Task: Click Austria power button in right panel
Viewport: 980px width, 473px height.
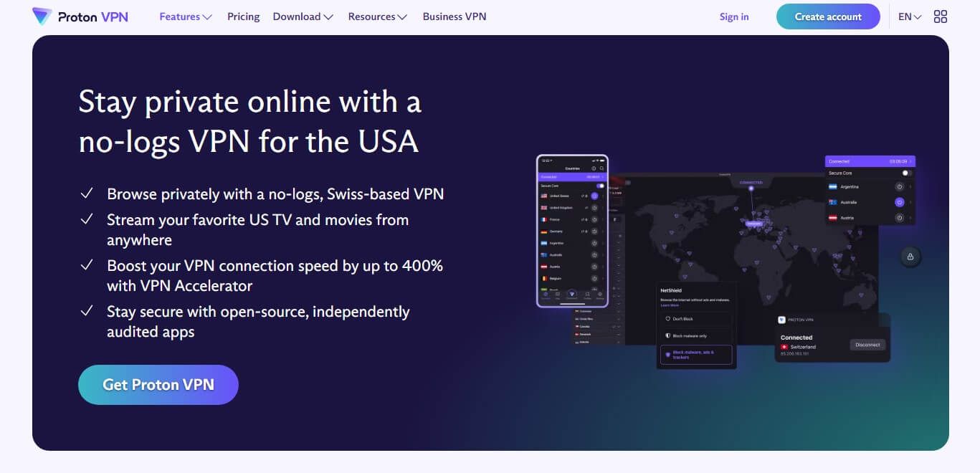Action: (899, 218)
